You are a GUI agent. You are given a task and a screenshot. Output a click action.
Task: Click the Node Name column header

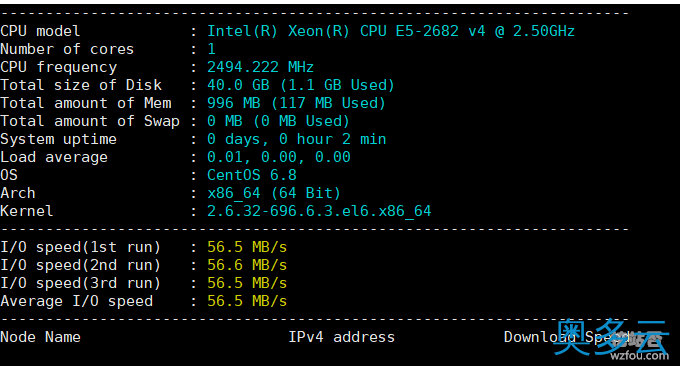tap(40, 337)
